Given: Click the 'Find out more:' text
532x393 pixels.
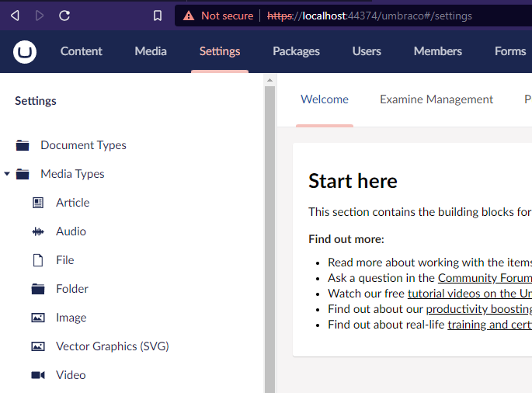Looking at the screenshot, I should 346,239.
